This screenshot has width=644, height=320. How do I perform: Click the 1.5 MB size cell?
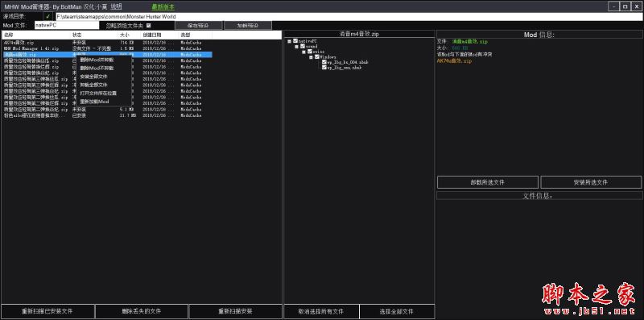(126, 48)
